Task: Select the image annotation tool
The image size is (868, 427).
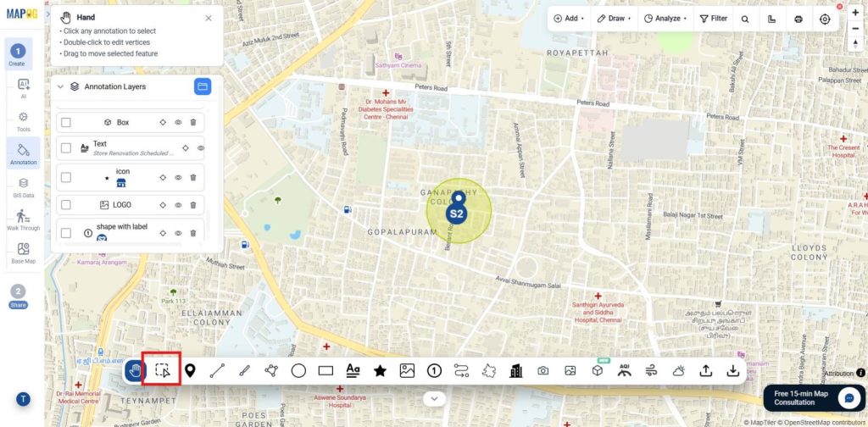Action: pos(407,370)
